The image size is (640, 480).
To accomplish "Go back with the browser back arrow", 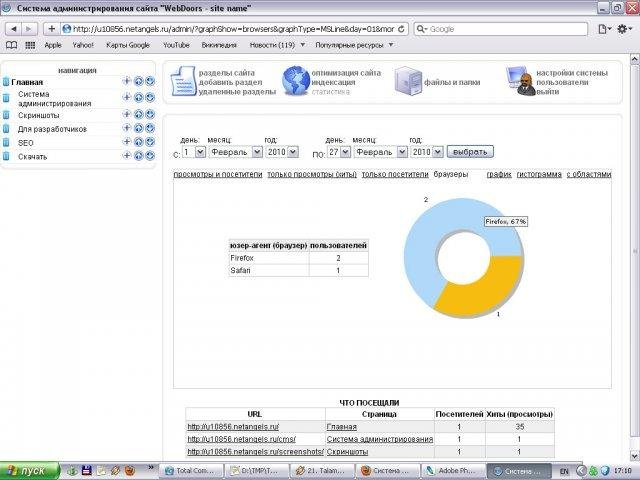I will tap(14, 29).
